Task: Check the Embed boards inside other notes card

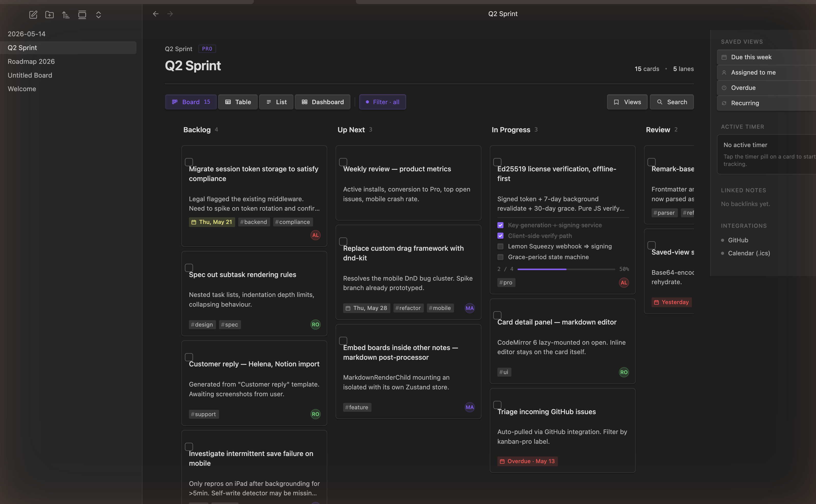Action: (x=343, y=341)
